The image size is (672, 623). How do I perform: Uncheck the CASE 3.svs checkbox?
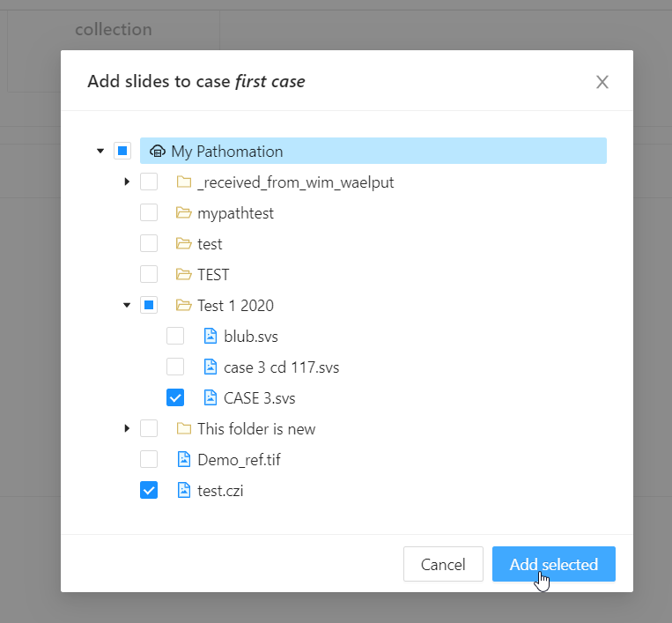point(175,398)
